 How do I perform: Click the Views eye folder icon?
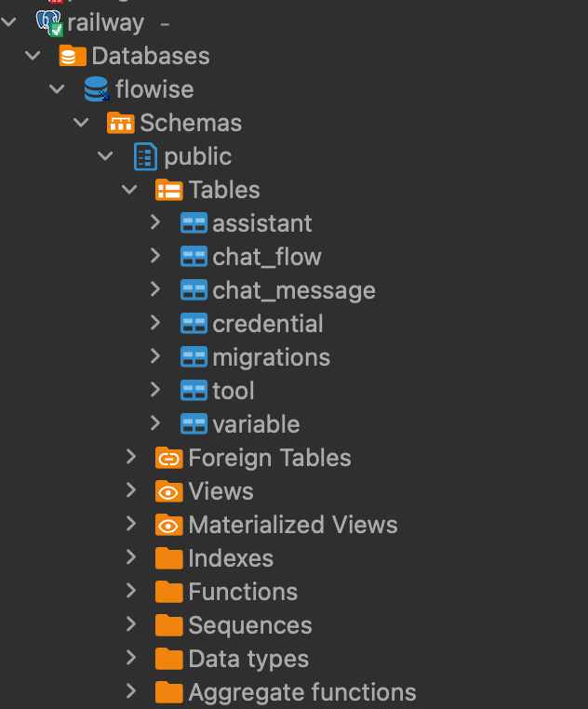click(x=168, y=491)
